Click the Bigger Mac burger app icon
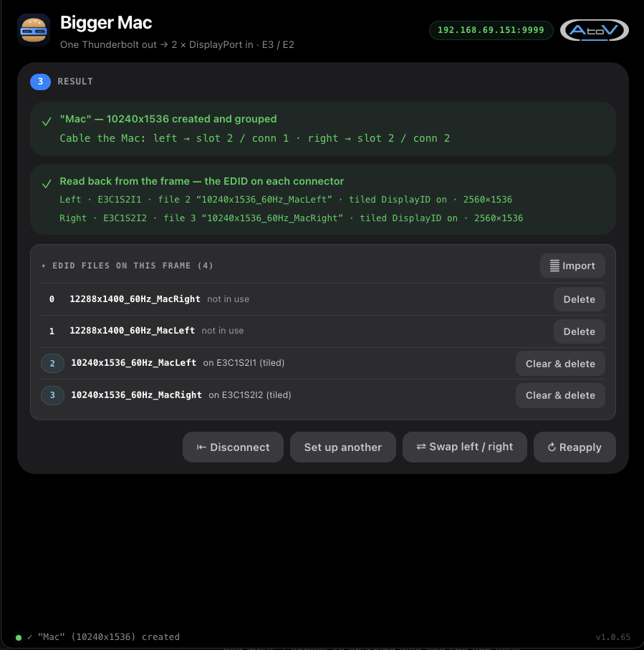This screenshot has width=644, height=650. coord(34,30)
